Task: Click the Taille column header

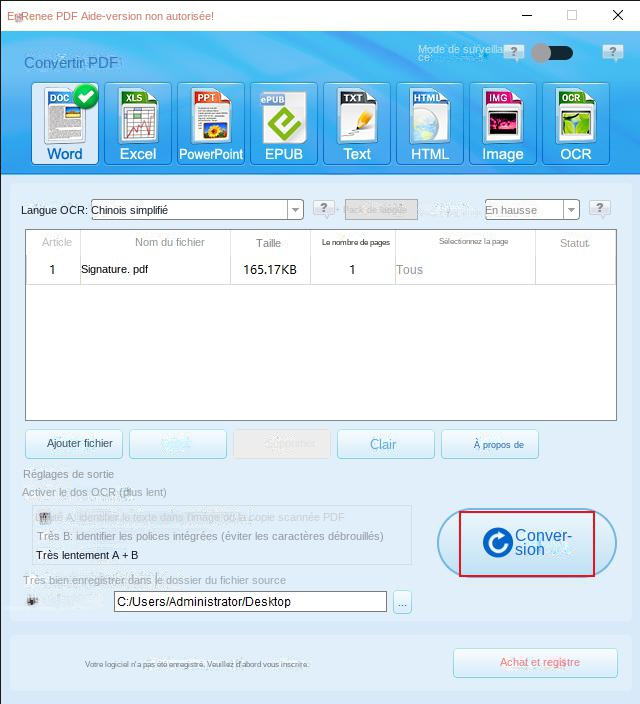Action: [x=268, y=243]
